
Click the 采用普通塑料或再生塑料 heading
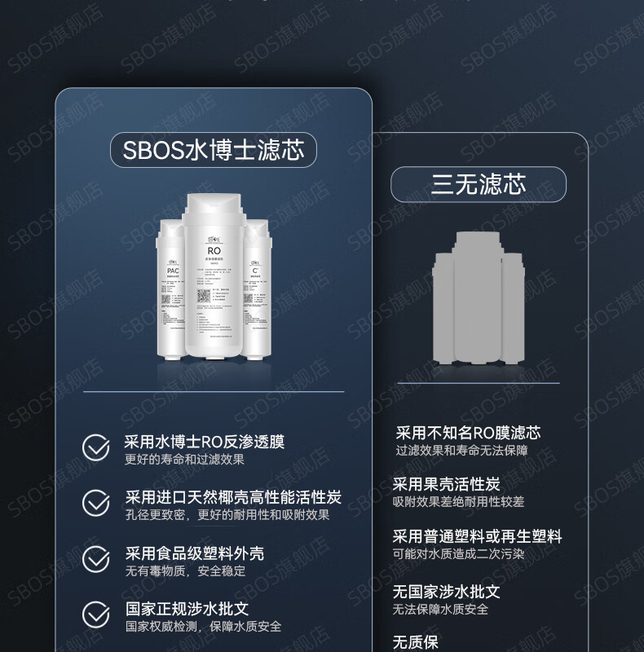tap(477, 536)
